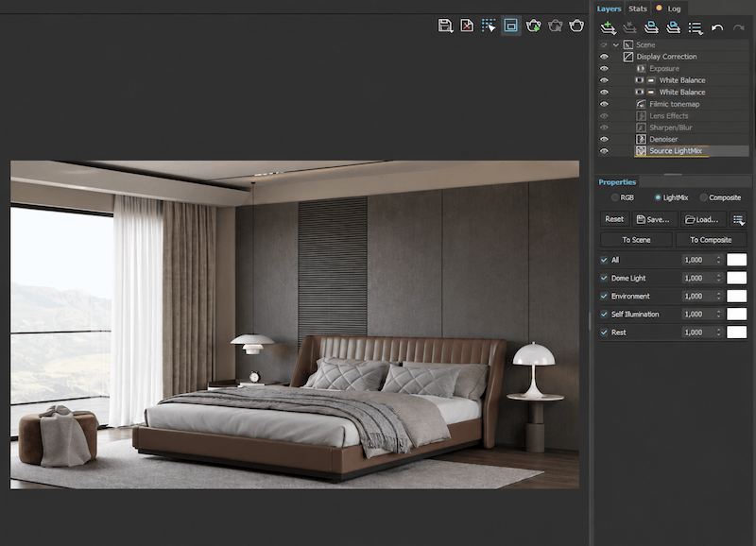Click the Display Correction layer icon
The width and height of the screenshot is (756, 546).
point(628,57)
